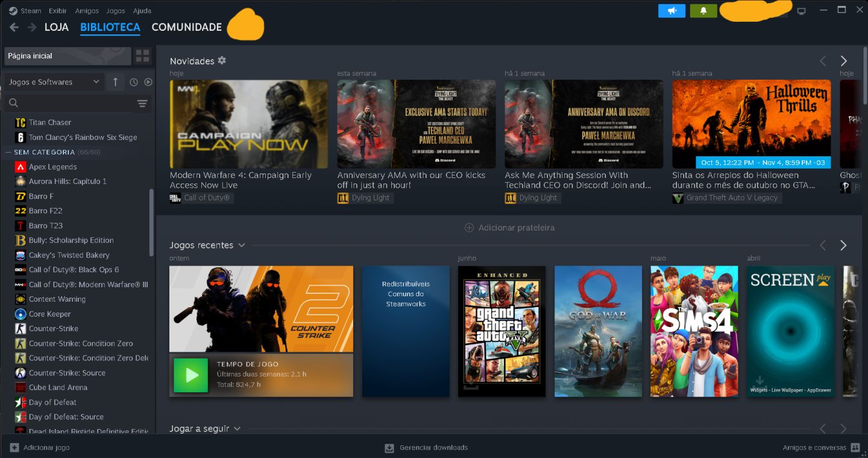The height and width of the screenshot is (458, 868).
Task: Click the download manager icon in the bottom bar
Action: [x=389, y=448]
